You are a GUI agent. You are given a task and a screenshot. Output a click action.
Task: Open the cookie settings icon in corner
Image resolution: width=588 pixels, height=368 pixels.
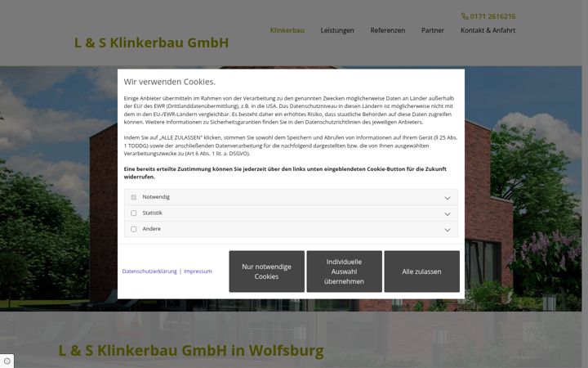pyautogui.click(x=7, y=361)
